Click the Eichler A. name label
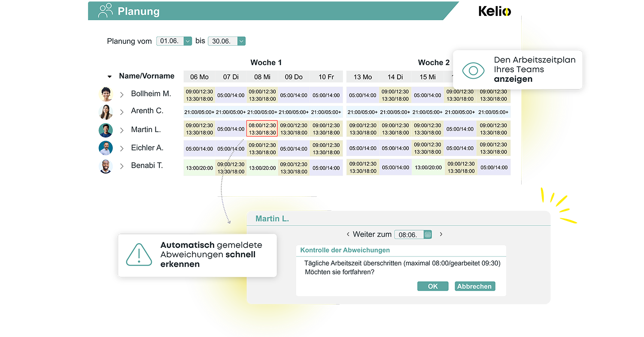Screen dimensions: 644x337 pyautogui.click(x=147, y=147)
